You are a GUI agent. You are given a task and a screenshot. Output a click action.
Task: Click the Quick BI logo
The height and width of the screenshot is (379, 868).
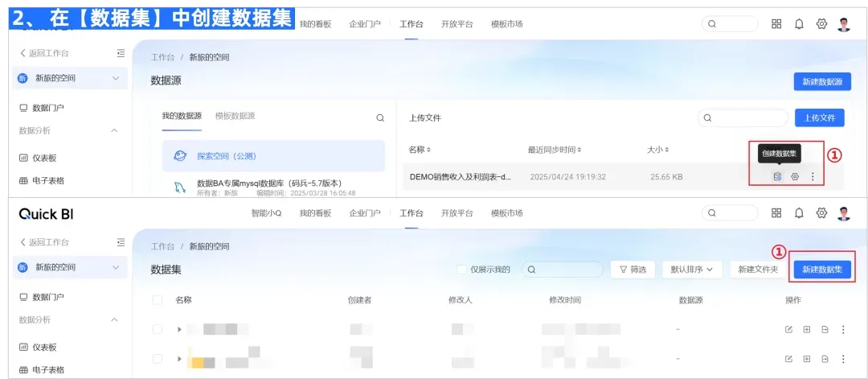(x=46, y=213)
